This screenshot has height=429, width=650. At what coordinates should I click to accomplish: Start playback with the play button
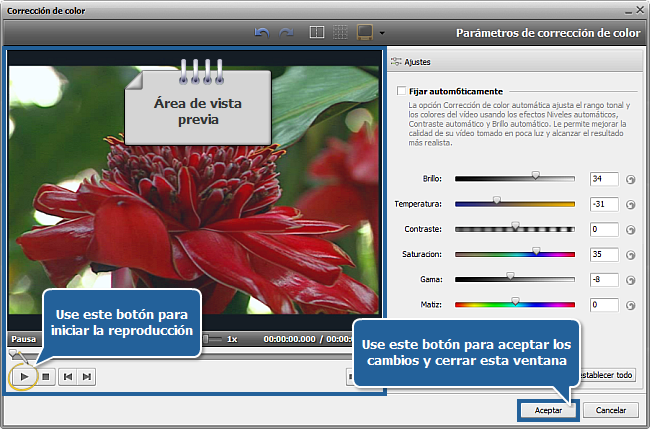(25, 377)
